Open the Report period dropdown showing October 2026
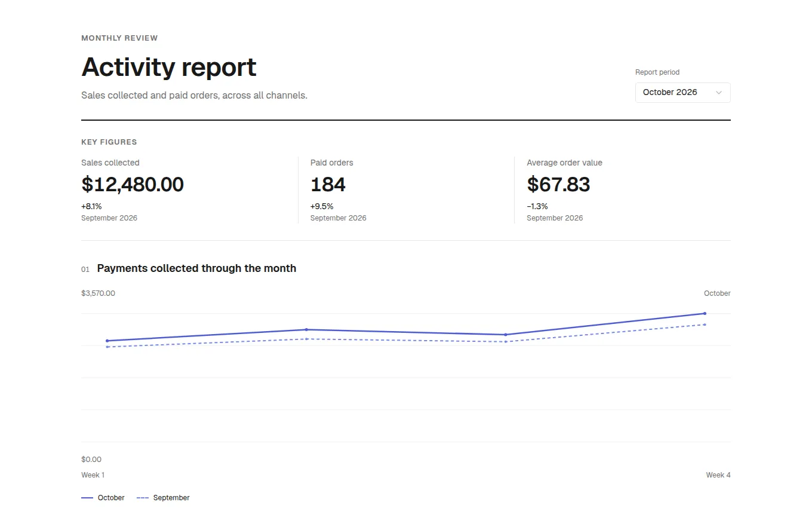The height and width of the screenshot is (508, 812). pos(682,93)
